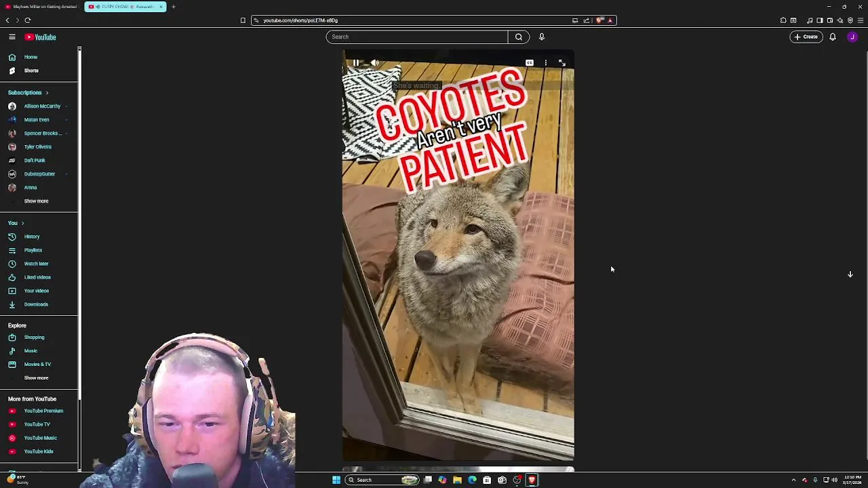
Task: Start voice search with the microphone
Action: pos(542,37)
